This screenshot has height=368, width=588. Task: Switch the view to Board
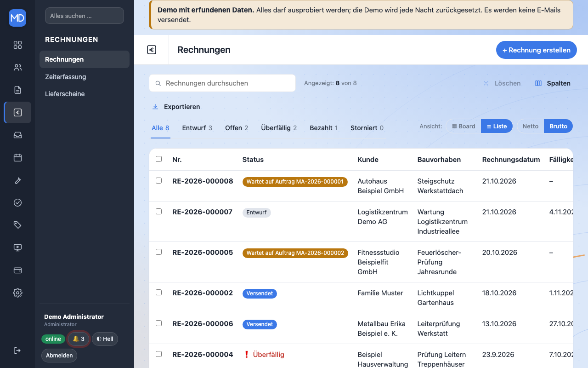tap(464, 126)
